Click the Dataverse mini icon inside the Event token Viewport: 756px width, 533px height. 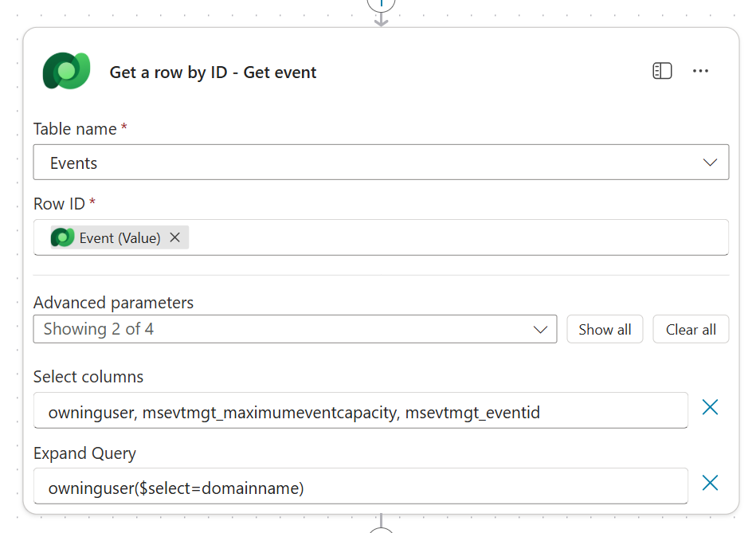point(62,237)
